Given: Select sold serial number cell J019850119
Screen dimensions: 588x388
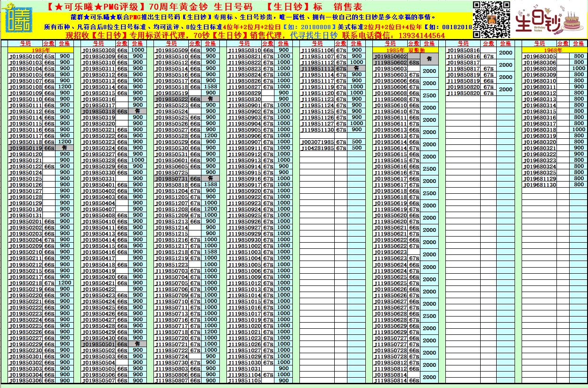Looking at the screenshot, I should coord(26,148).
